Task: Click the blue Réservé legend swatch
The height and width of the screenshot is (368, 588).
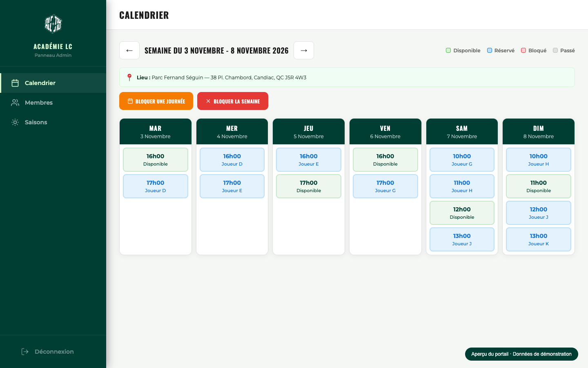Action: point(490,50)
